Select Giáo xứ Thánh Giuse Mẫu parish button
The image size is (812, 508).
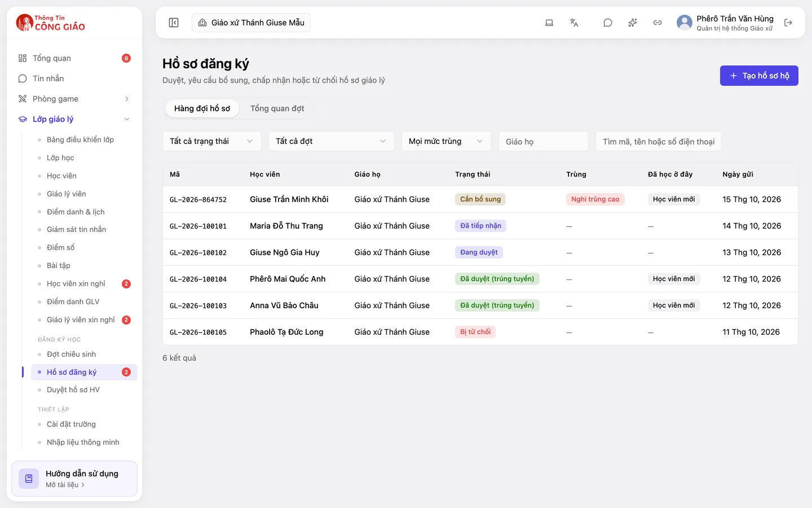(x=251, y=23)
